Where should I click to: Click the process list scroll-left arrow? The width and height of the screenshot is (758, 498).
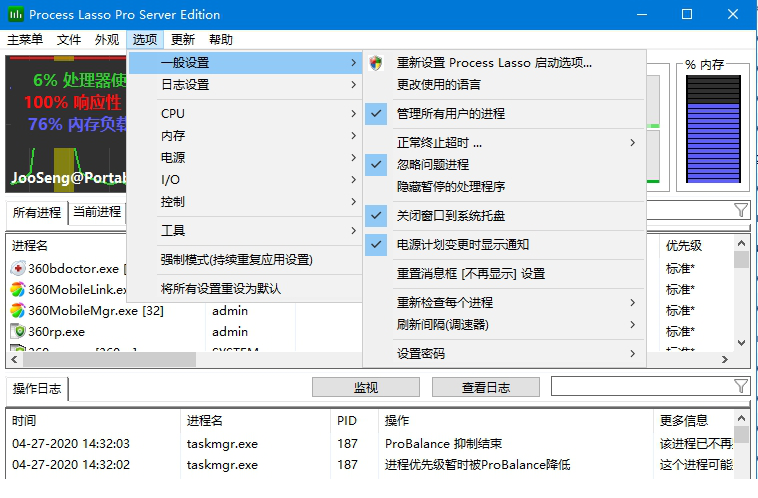(x=14, y=359)
